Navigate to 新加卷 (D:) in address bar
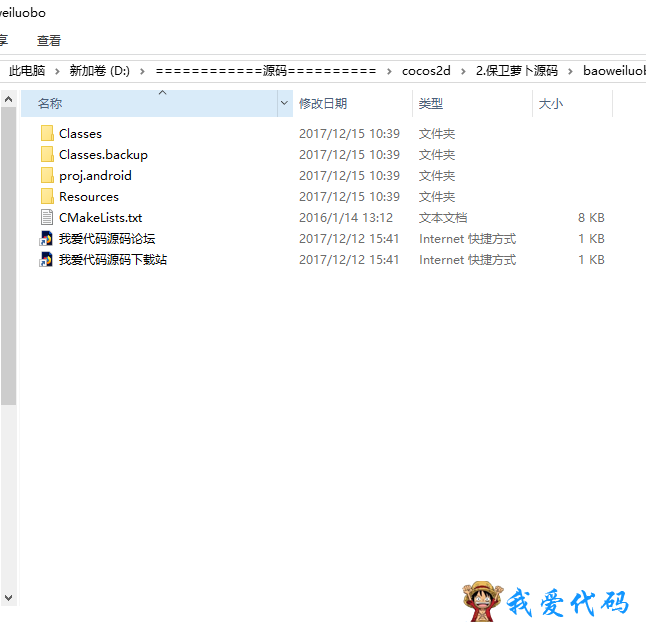This screenshot has height=627, width=646. tap(99, 71)
